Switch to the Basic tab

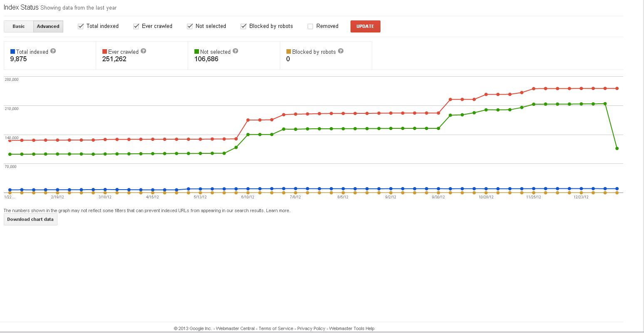pos(19,26)
